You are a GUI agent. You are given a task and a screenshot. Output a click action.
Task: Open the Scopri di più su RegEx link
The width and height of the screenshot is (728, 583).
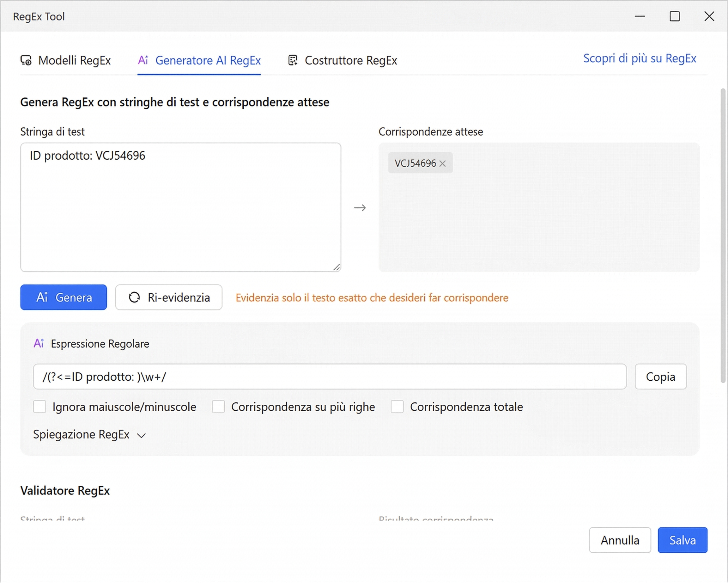(639, 58)
